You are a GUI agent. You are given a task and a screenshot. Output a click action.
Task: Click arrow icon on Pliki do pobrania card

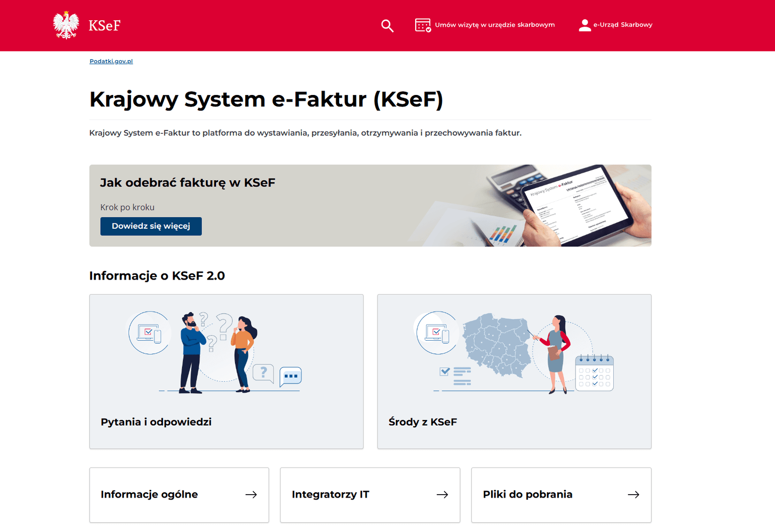[633, 495]
